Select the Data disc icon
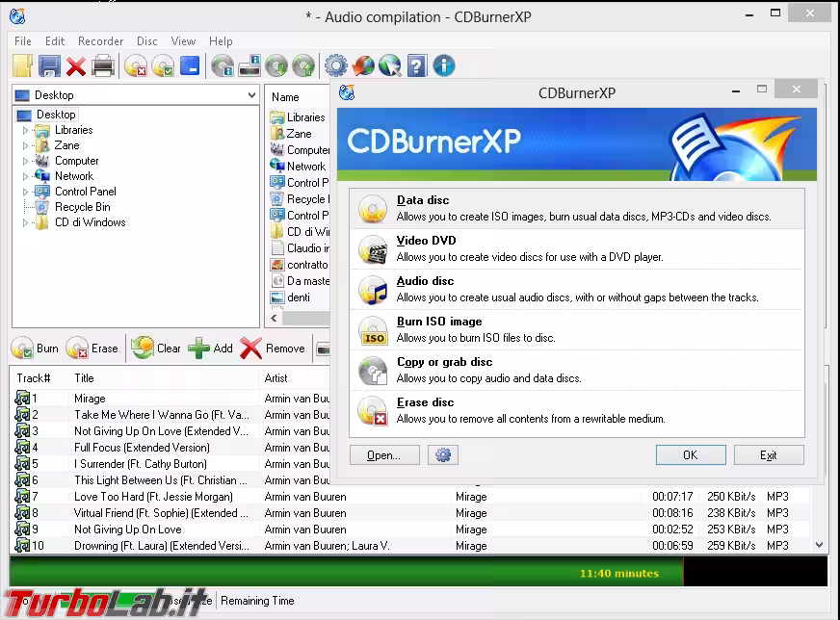The width and height of the screenshot is (840, 620). 372,207
